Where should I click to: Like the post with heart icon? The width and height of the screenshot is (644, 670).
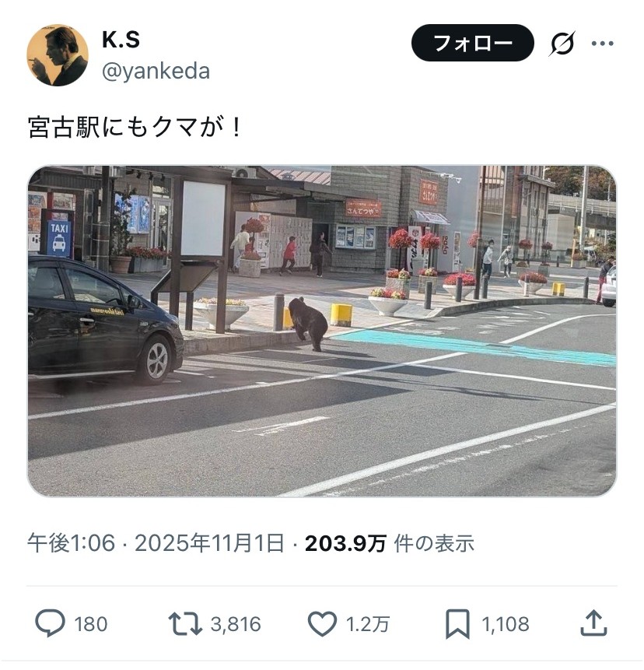coord(323,624)
